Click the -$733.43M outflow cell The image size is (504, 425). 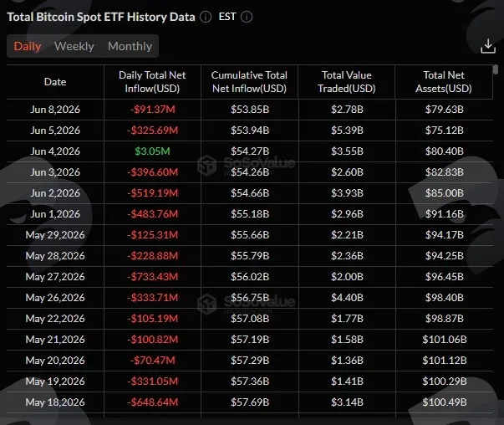pos(152,277)
